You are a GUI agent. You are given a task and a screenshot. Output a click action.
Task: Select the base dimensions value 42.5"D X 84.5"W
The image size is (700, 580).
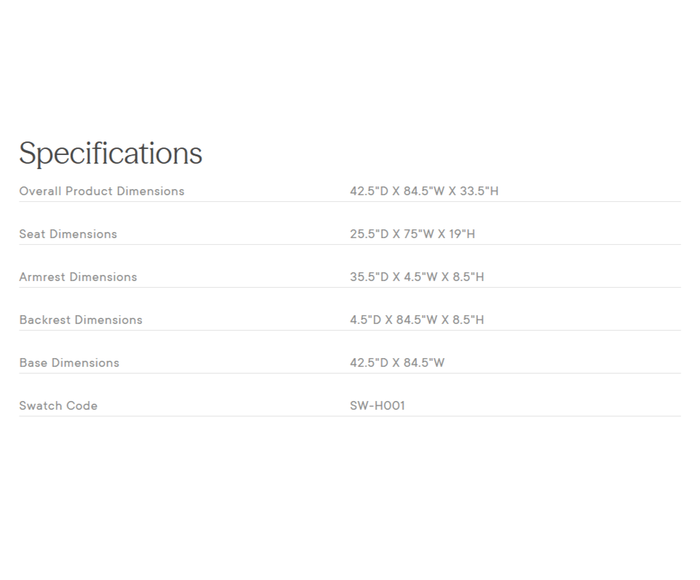pos(397,363)
